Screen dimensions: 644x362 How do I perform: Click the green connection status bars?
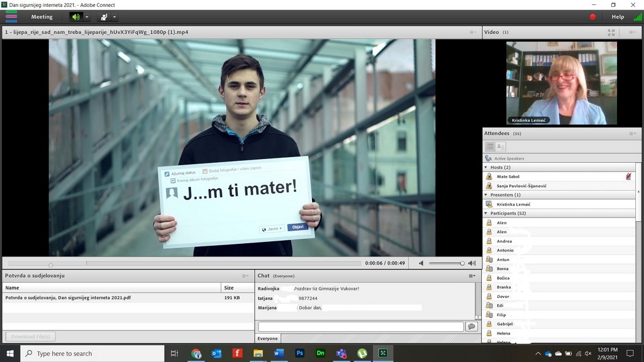[x=638, y=17]
